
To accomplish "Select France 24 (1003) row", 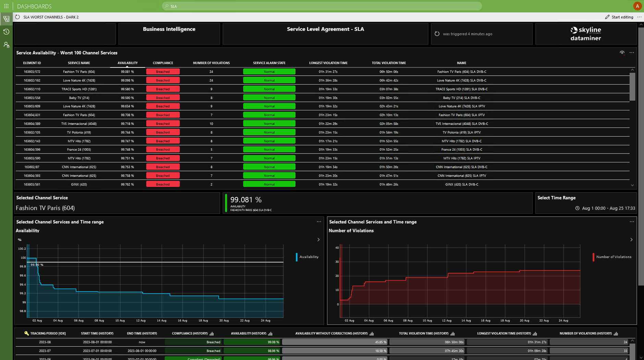I will 322,150.
